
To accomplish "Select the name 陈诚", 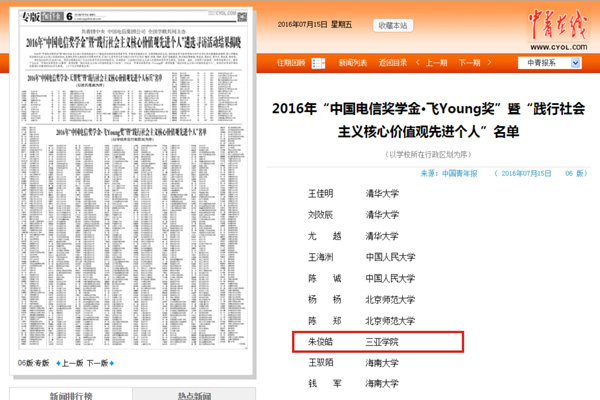I will tap(324, 278).
